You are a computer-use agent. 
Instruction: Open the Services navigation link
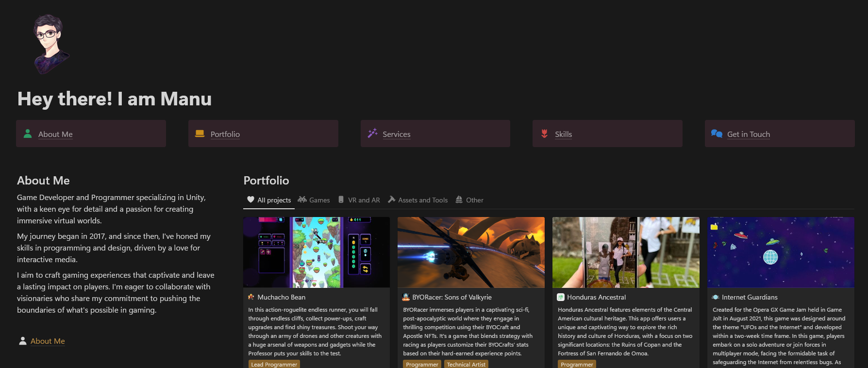coord(396,134)
